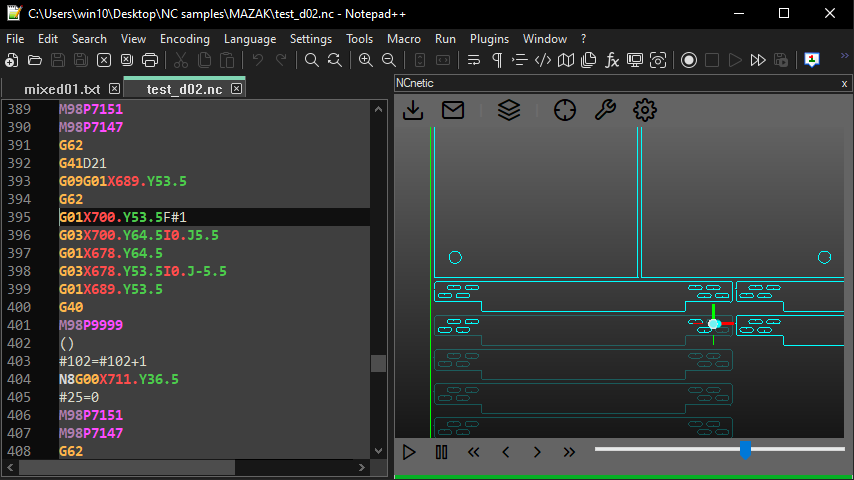Step forward one move in simulation
This screenshot has width=854, height=480.
click(537, 452)
